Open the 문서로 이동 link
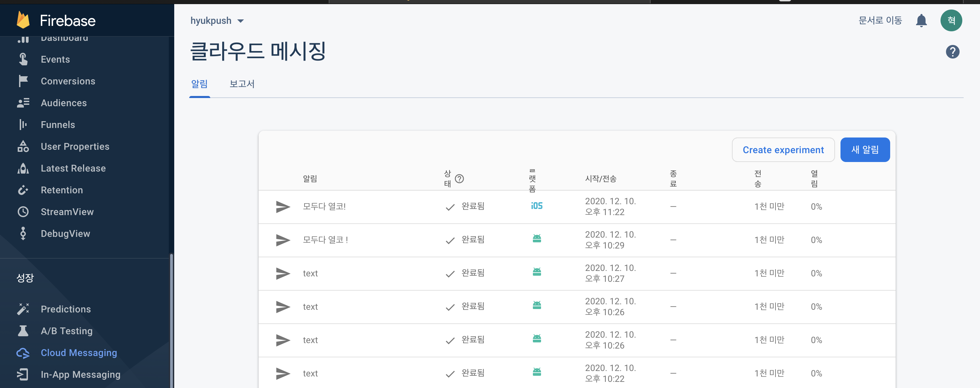This screenshot has height=388, width=980. [x=880, y=20]
